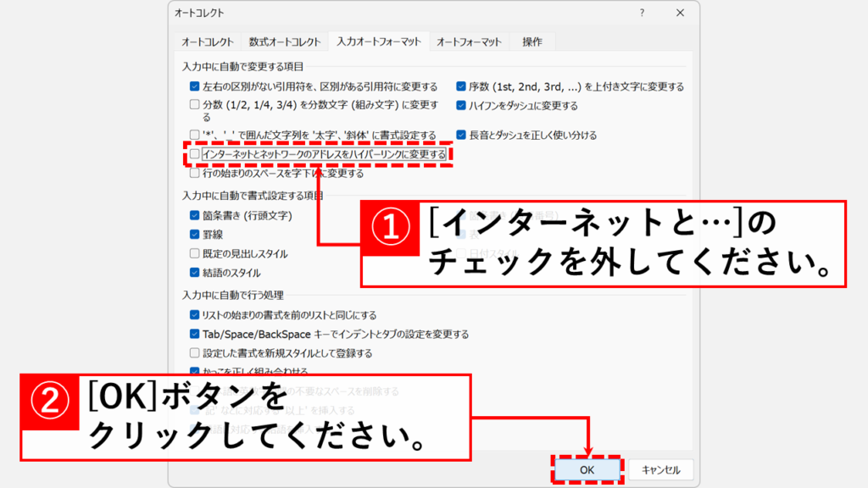Select the 入力オートフォーマット tab

379,42
